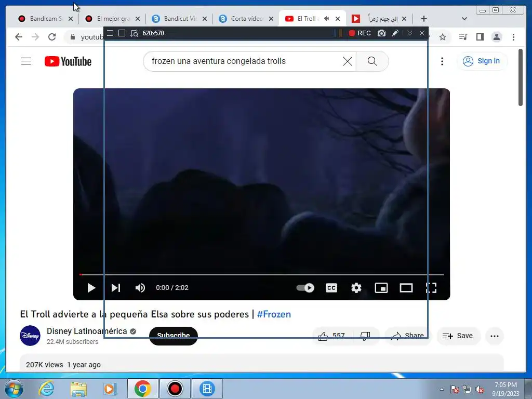This screenshot has height=399, width=532.
Task: Click the video description views text
Action: coord(45,365)
